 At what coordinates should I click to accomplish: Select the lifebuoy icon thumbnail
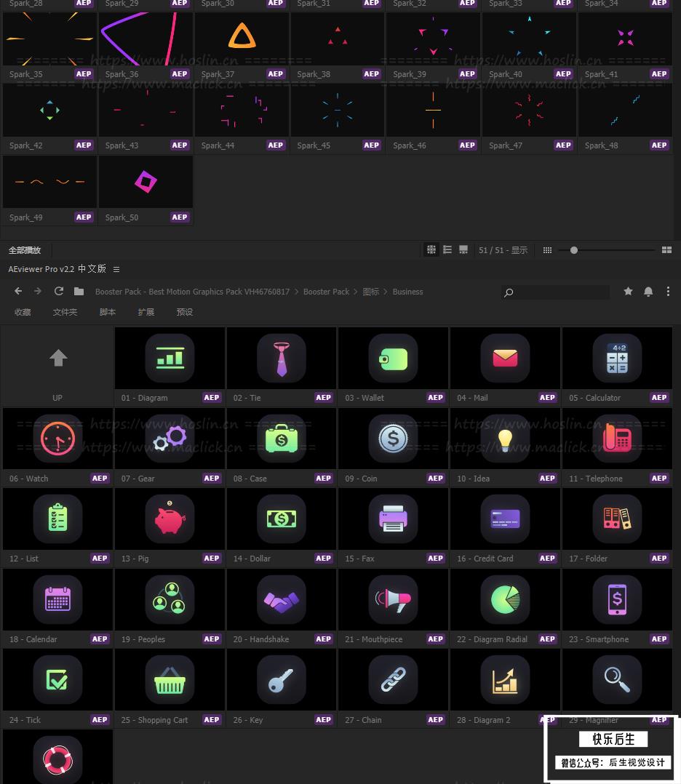tap(57, 757)
